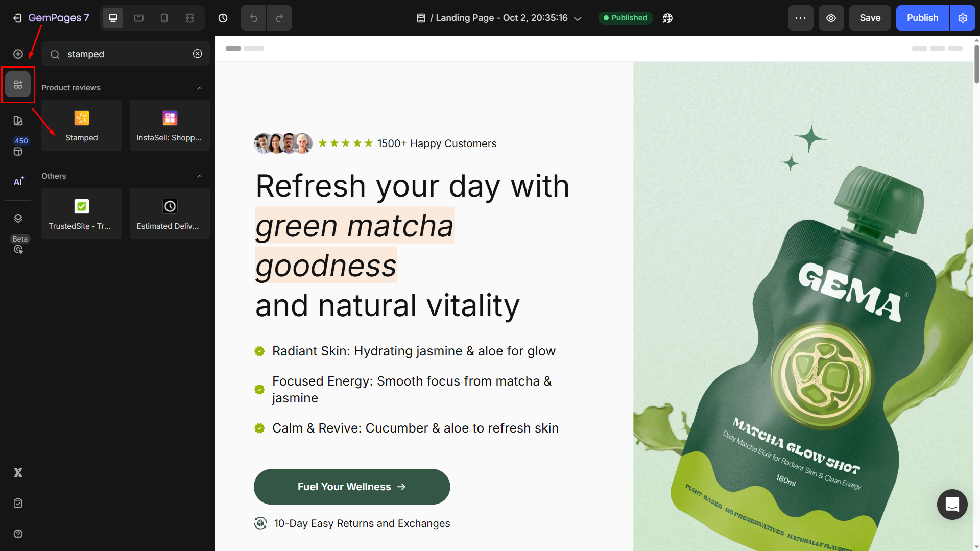The image size is (980, 551).
Task: Select the Stamped app element
Action: pos(82,125)
